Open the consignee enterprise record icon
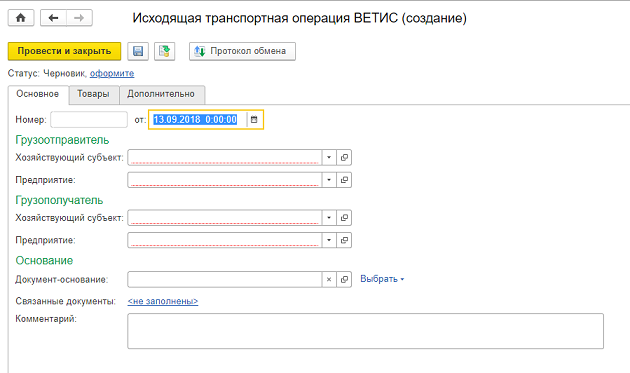 click(344, 240)
